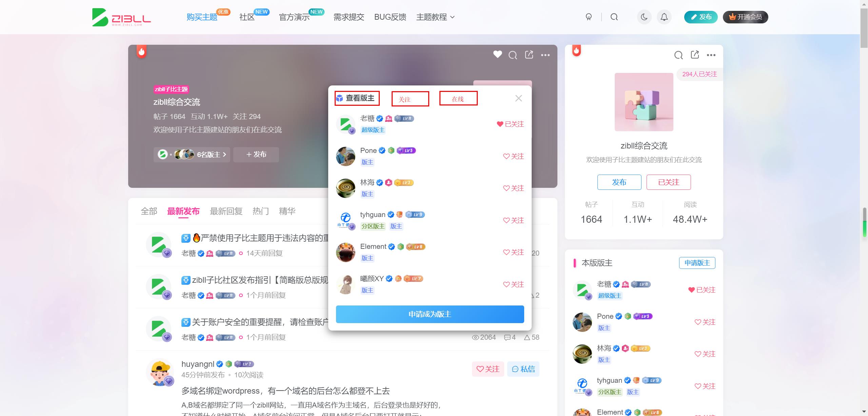Open three-dot menu on forum banner
This screenshot has height=416, width=868.
pos(545,55)
